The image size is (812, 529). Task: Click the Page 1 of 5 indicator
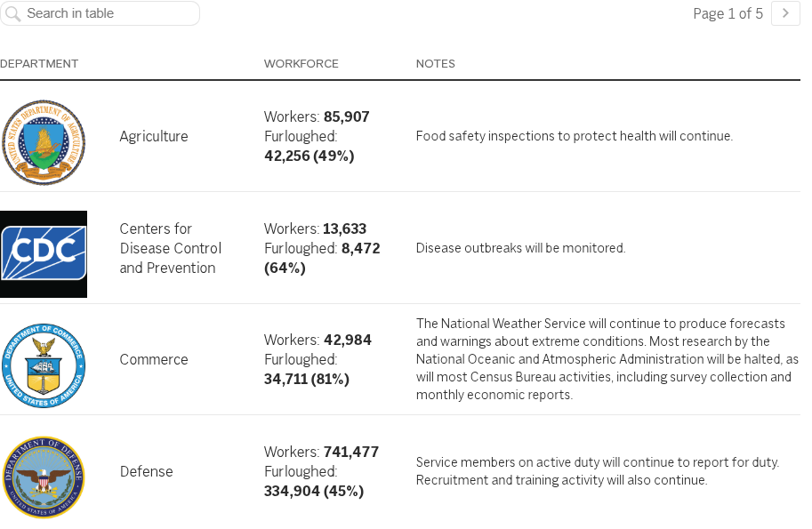(x=728, y=14)
